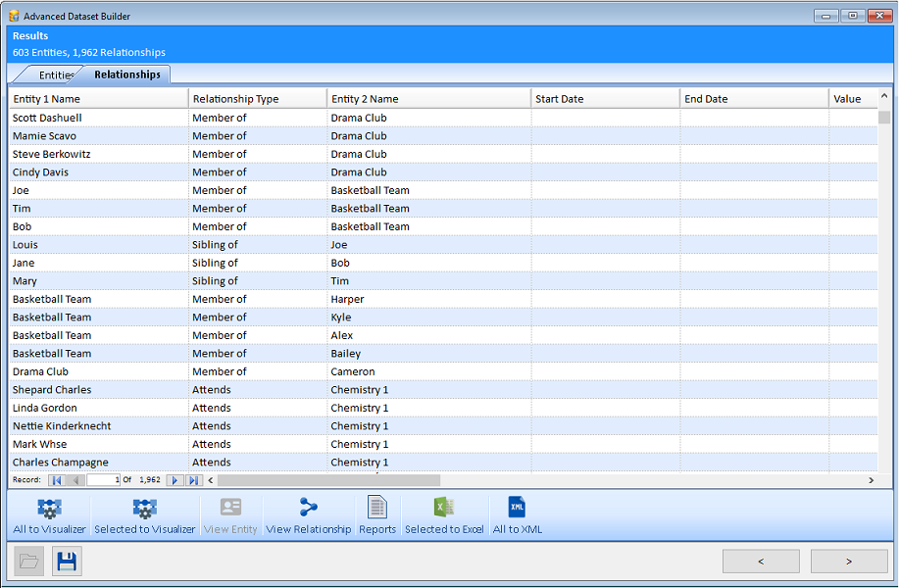Select the Relationships tab
899x588 pixels.
point(126,73)
